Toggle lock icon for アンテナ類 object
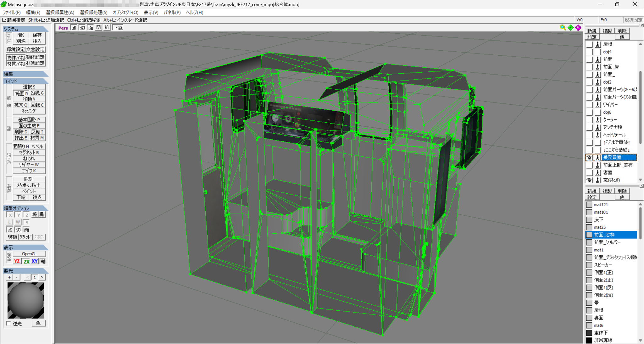This screenshot has width=644, height=344. [598, 127]
